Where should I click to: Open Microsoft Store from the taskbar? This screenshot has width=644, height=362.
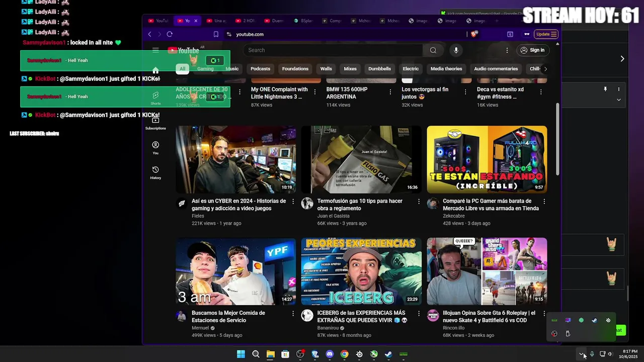(285, 354)
